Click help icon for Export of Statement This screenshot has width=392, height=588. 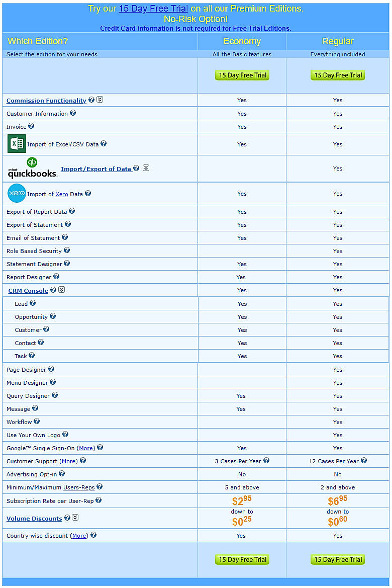[67, 224]
